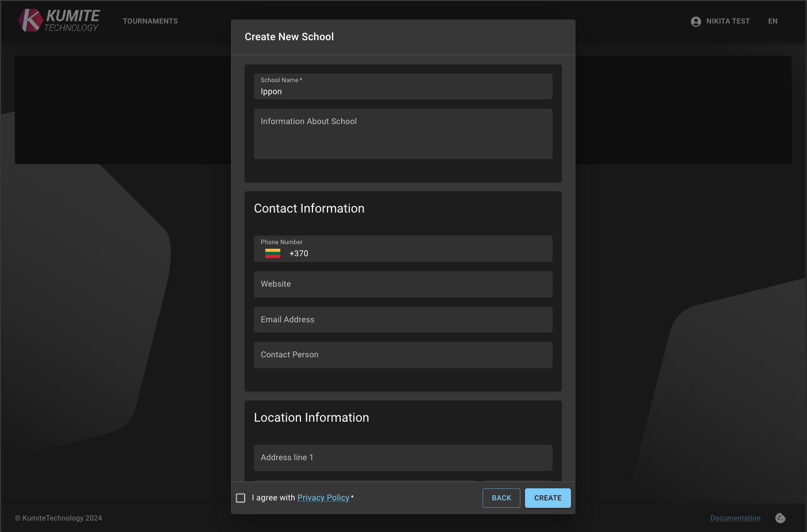Click the person icon next to Nikita Test

click(x=696, y=21)
